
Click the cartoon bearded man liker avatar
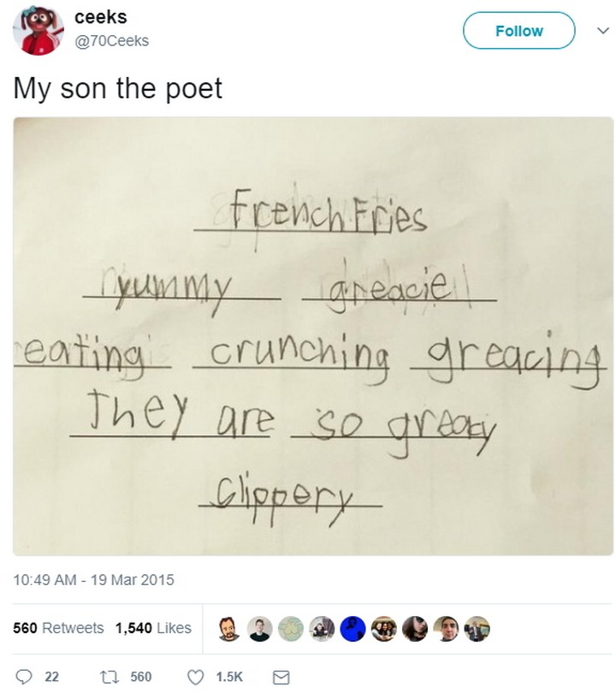[x=228, y=629]
